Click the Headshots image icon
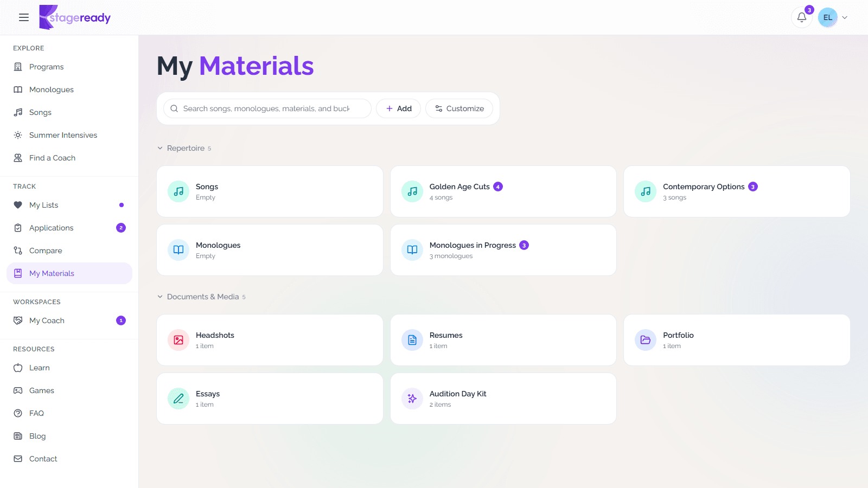The height and width of the screenshot is (488, 868). pos(178,340)
